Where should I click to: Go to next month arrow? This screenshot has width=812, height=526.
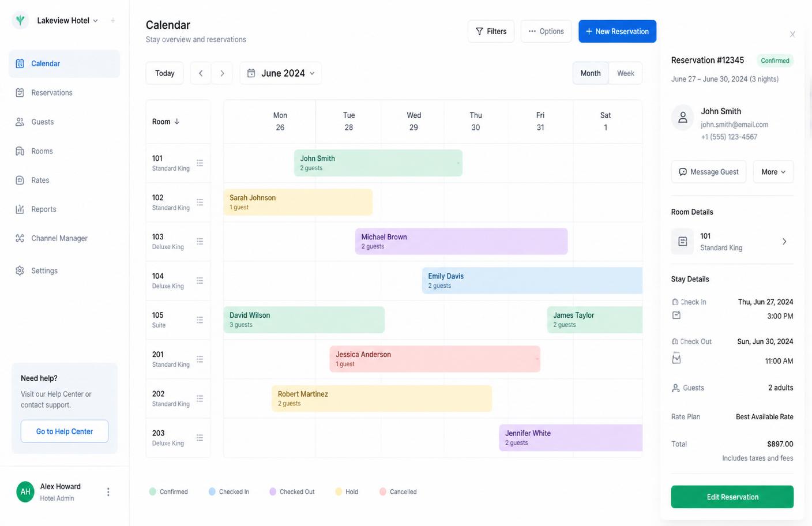(222, 73)
